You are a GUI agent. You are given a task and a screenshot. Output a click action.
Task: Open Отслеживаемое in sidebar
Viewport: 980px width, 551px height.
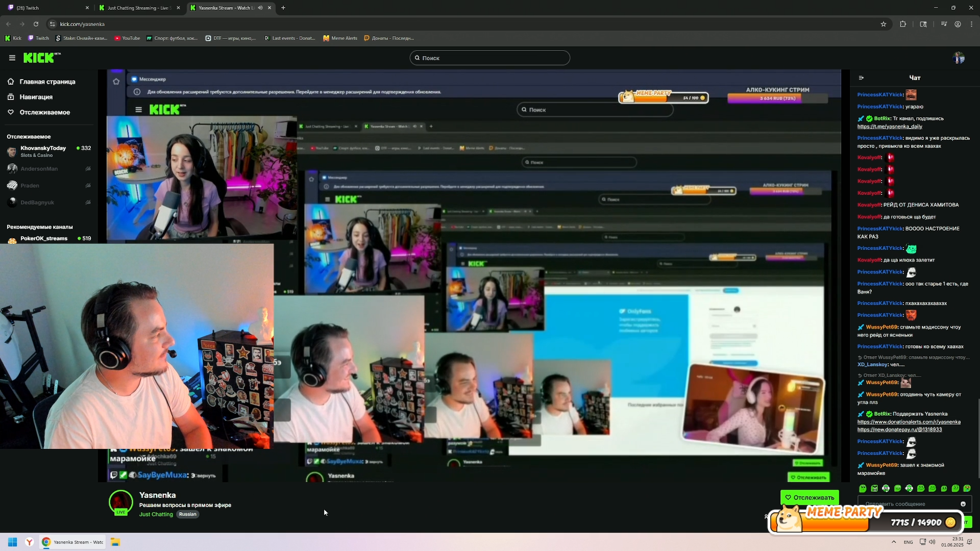39,112
